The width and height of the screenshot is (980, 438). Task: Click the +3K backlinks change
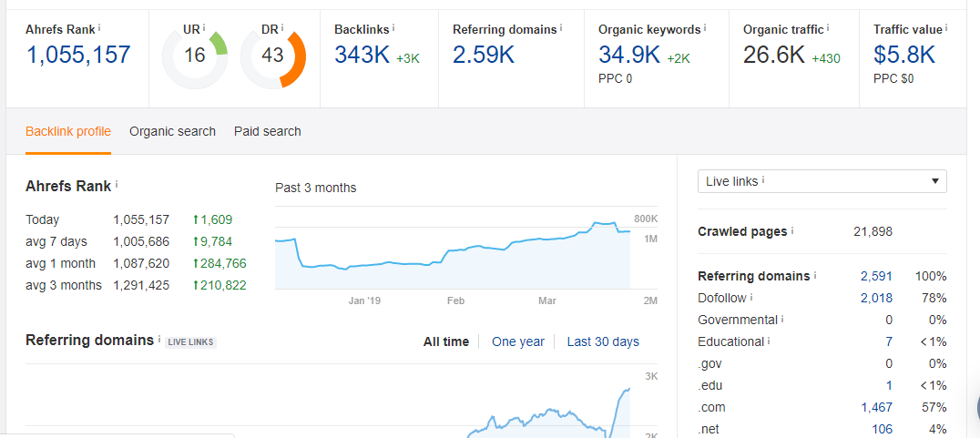click(408, 58)
